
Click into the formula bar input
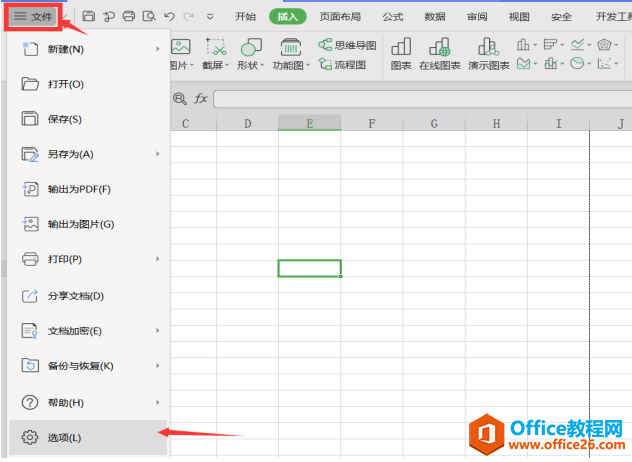tap(422, 99)
